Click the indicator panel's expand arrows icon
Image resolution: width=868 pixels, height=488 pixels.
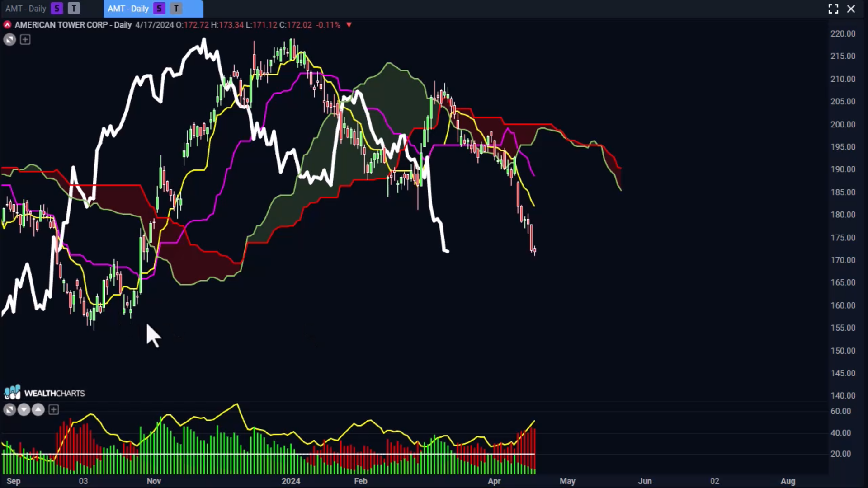coord(9,410)
